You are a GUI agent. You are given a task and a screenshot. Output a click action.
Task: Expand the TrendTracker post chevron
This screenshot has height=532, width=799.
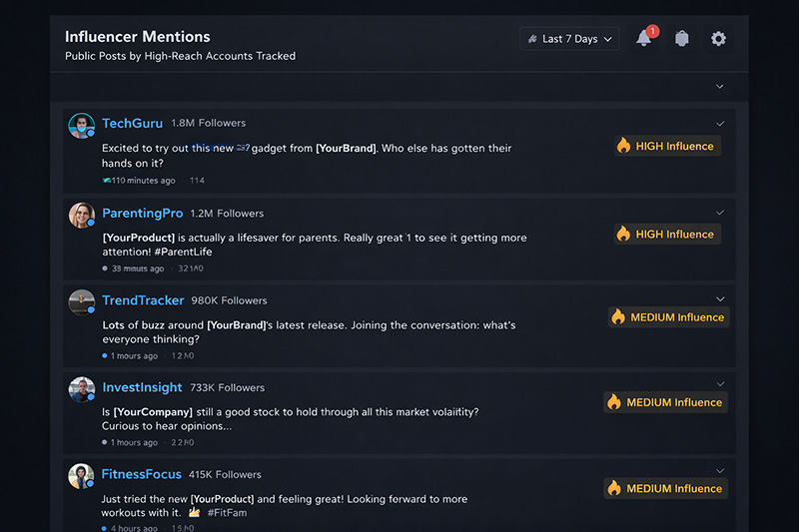720,299
